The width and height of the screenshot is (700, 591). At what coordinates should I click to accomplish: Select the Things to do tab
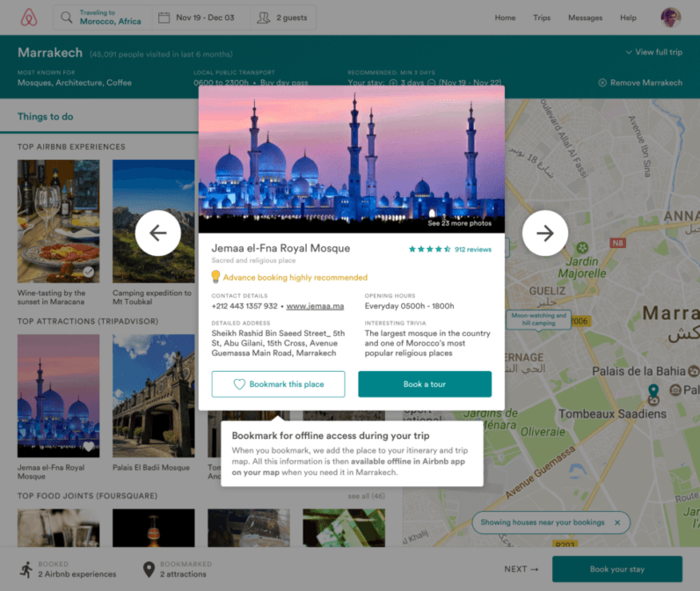[x=45, y=117]
